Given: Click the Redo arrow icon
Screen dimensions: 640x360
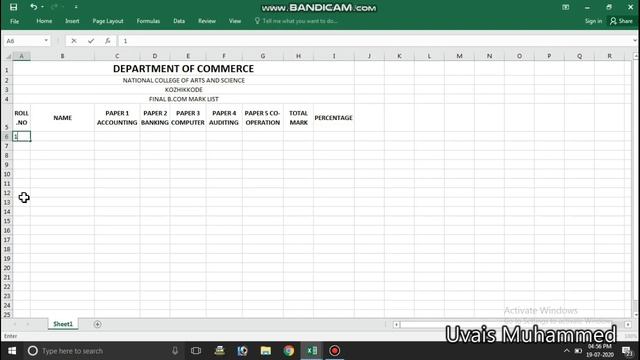Looking at the screenshot, I should pyautogui.click(x=54, y=7).
